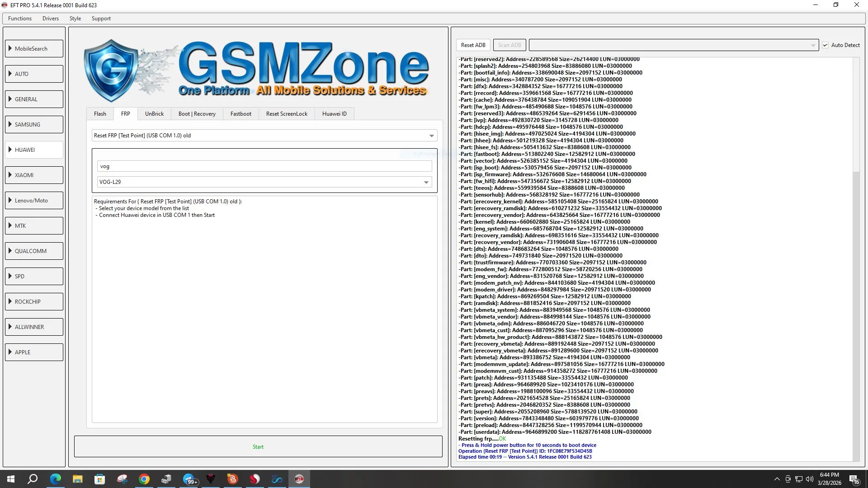Viewport: 868px width, 488px height.
Task: Open Telegram icon with 99+ badge
Action: coord(189,479)
